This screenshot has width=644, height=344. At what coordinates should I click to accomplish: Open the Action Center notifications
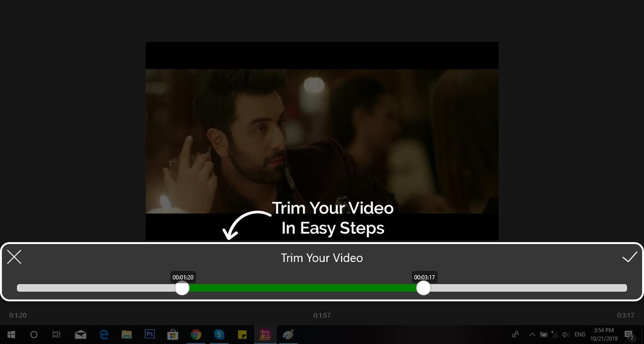pyautogui.click(x=629, y=335)
